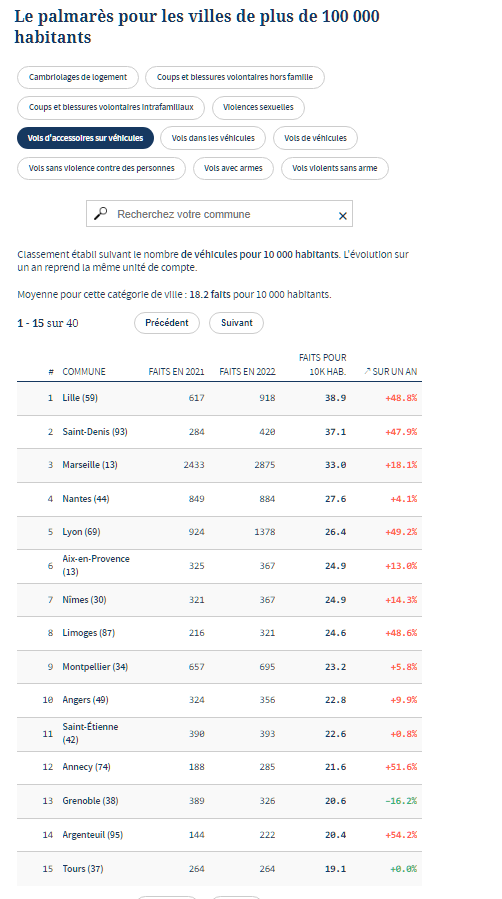This screenshot has height=899, width=502.
Task: Select Coups et blessures volontaires hors famille
Action: coord(235,77)
